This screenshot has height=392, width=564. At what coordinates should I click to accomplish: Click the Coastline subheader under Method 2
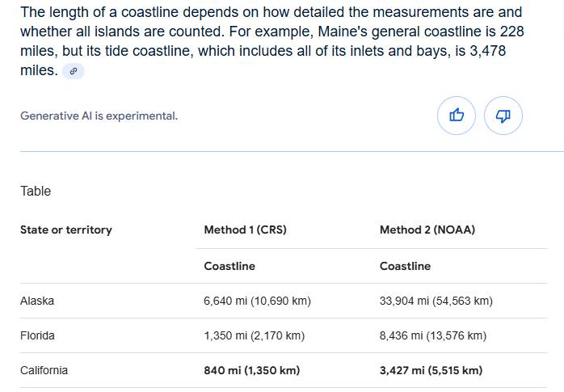pos(405,266)
